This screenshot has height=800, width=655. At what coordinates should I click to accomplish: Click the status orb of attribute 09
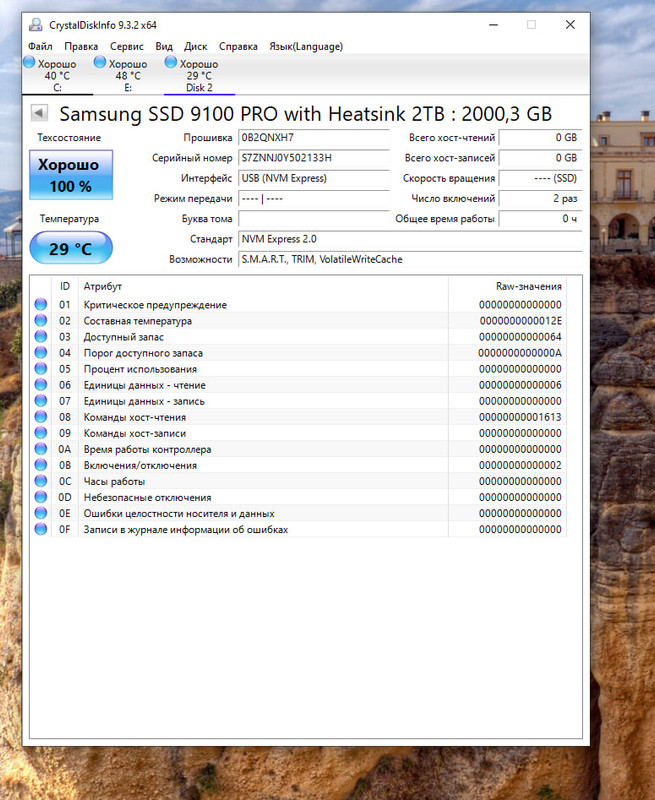(41, 433)
